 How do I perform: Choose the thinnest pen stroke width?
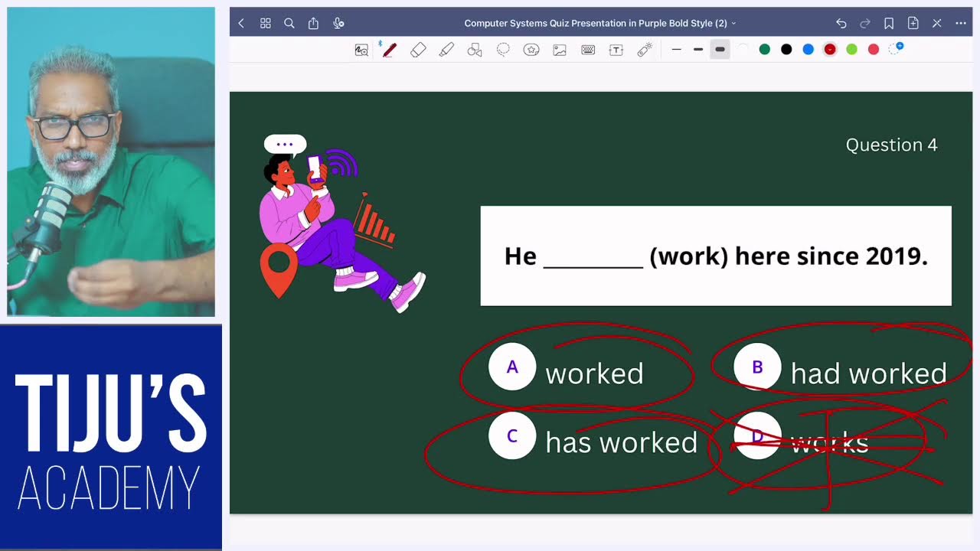pyautogui.click(x=676, y=50)
